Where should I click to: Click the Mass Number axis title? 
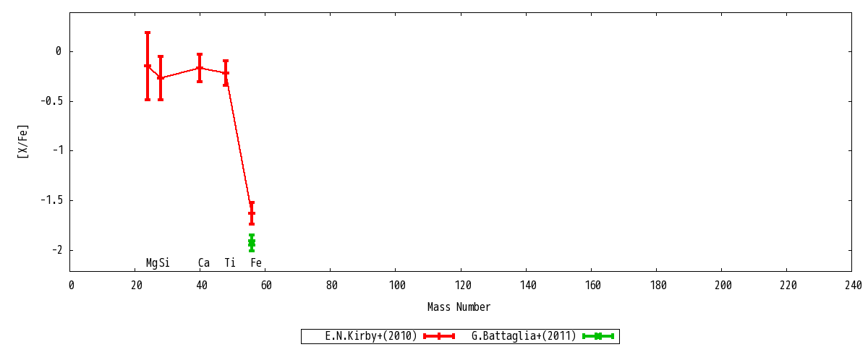(459, 307)
